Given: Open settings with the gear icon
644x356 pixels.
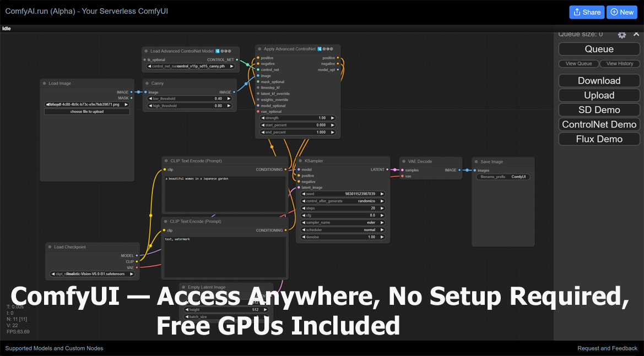Looking at the screenshot, I should coord(622,35).
